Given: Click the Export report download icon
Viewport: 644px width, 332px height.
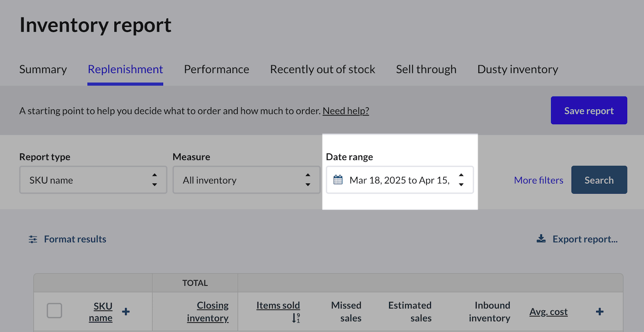Looking at the screenshot, I should pyautogui.click(x=541, y=239).
